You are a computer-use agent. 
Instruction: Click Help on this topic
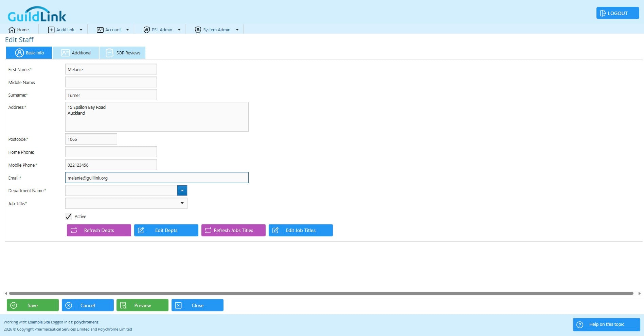tap(607, 324)
